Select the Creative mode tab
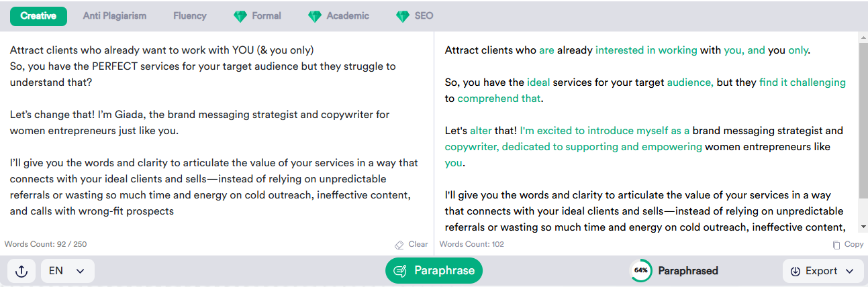 pos(38,16)
